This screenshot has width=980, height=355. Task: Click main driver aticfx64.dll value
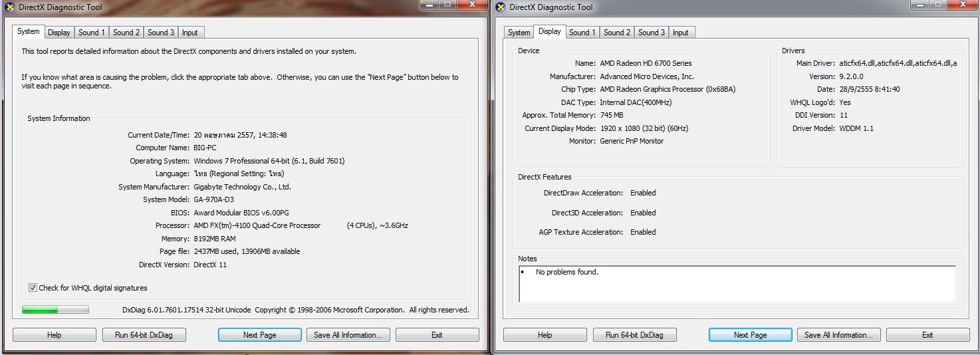[x=898, y=63]
